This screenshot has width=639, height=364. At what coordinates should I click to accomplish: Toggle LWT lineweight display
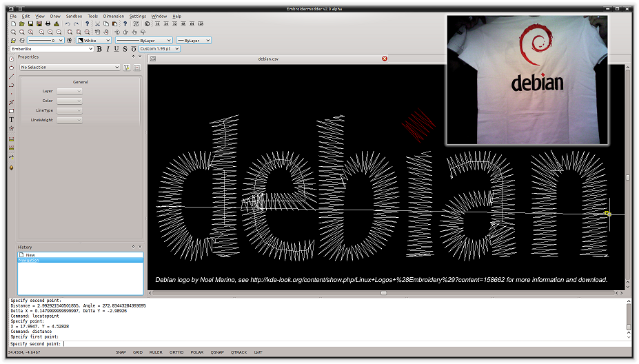click(258, 352)
